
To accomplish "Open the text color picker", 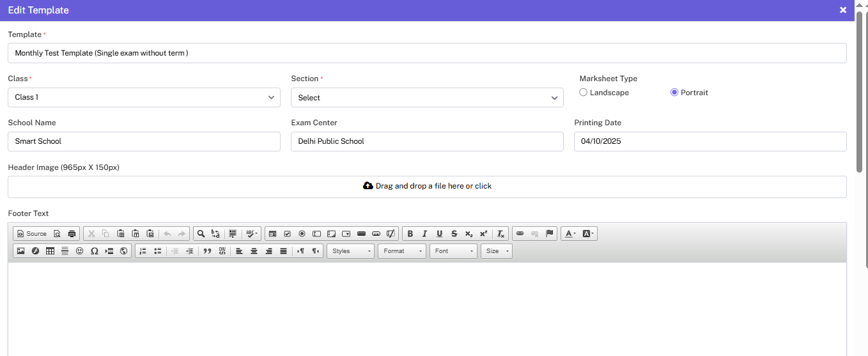I will pos(570,234).
